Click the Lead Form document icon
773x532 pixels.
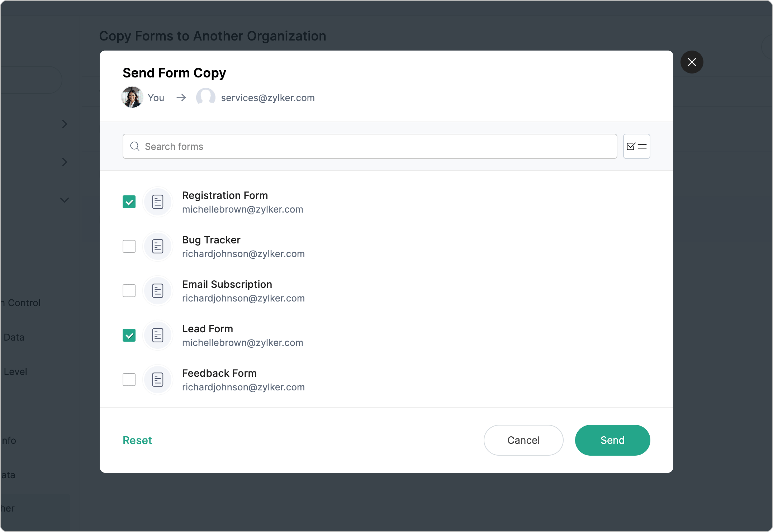(x=158, y=336)
